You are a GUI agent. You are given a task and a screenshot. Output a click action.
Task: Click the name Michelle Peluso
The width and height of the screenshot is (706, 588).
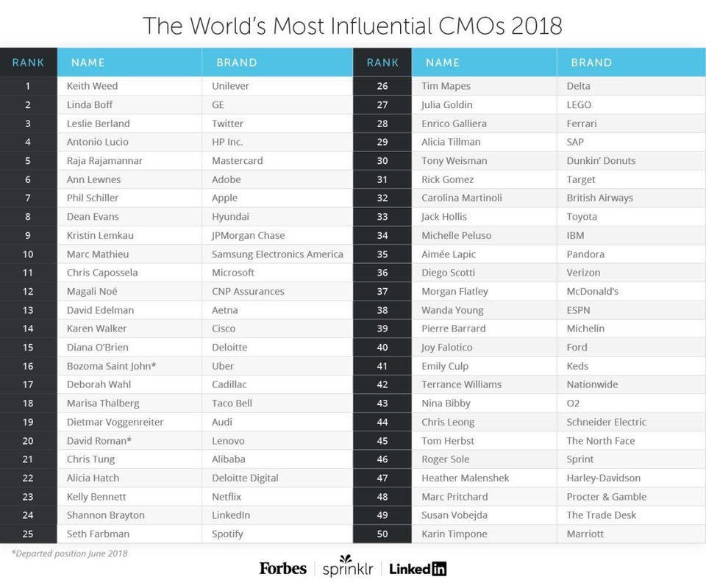click(x=456, y=235)
